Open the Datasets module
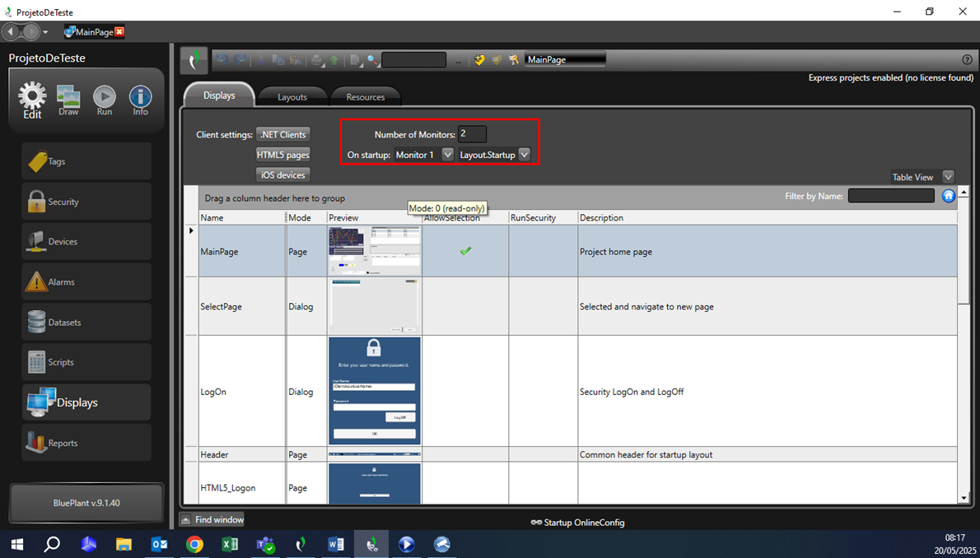This screenshot has height=558, width=980. click(86, 323)
